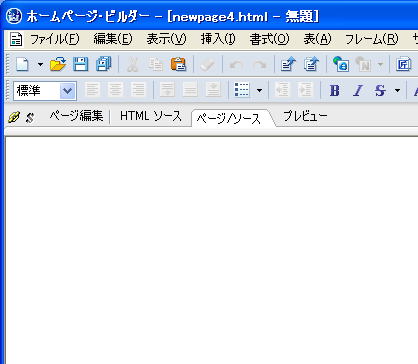
Task: Open the strikethrough options dropdown arrow
Action: point(397,90)
